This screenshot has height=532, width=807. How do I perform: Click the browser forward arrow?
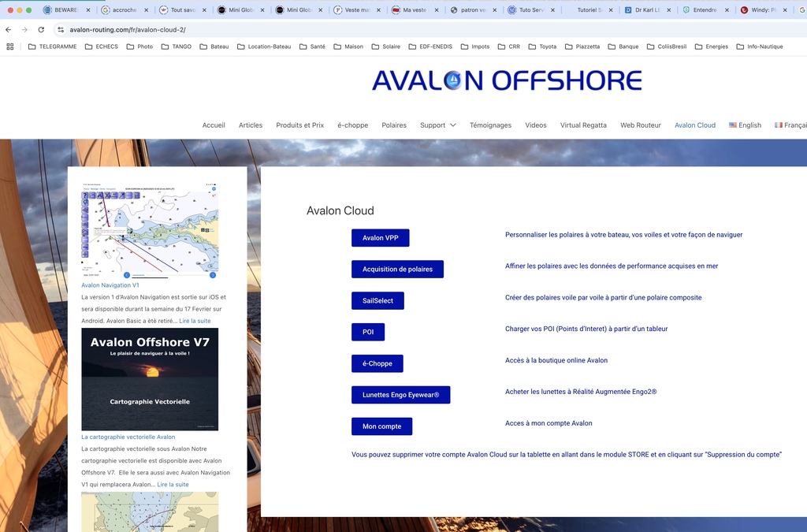(24, 30)
